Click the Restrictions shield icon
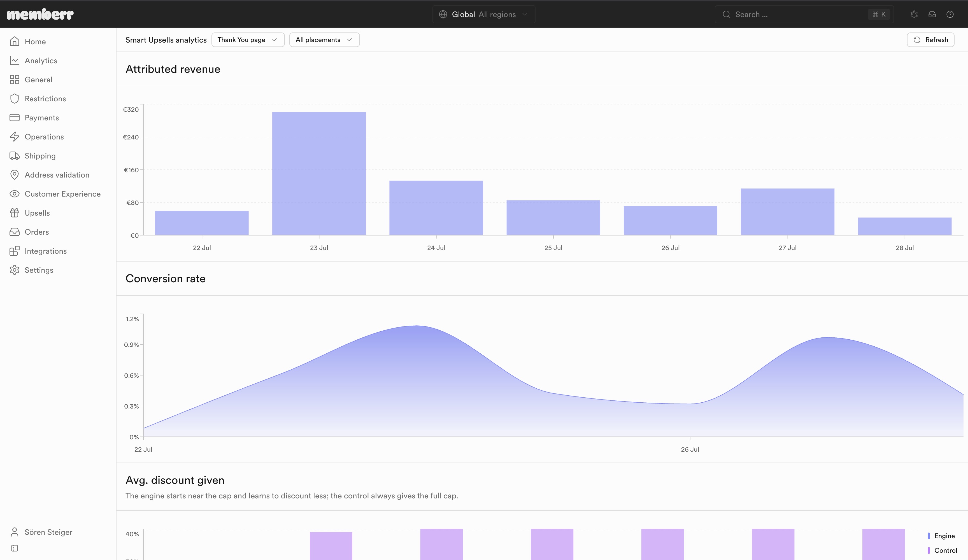This screenshot has height=560, width=968. 15,99
